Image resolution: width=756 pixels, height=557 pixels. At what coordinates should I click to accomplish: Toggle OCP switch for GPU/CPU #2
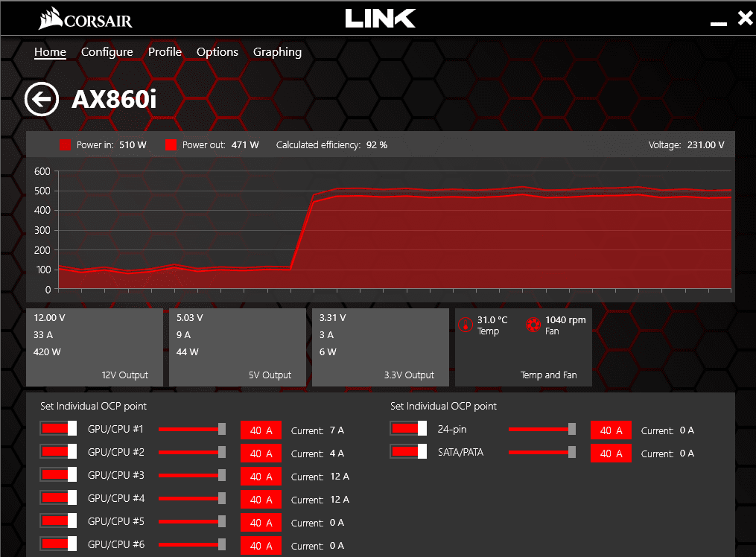coord(58,451)
